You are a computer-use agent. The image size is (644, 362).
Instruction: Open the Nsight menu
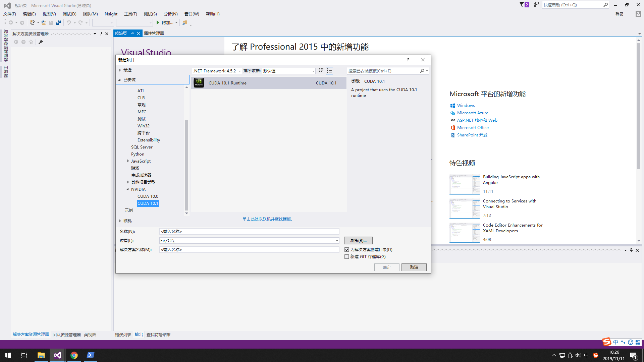tap(111, 14)
